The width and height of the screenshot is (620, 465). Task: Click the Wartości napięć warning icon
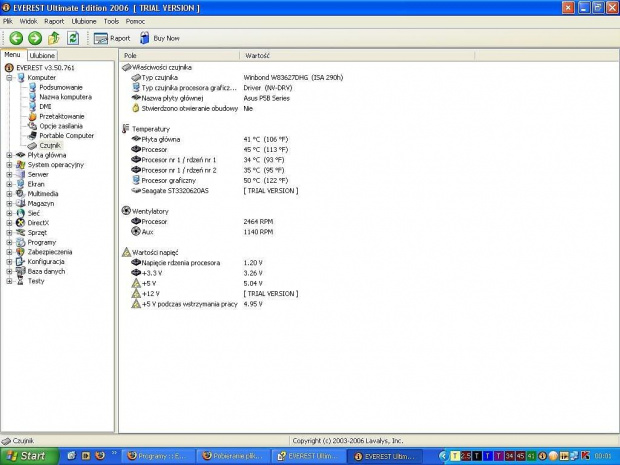point(126,252)
